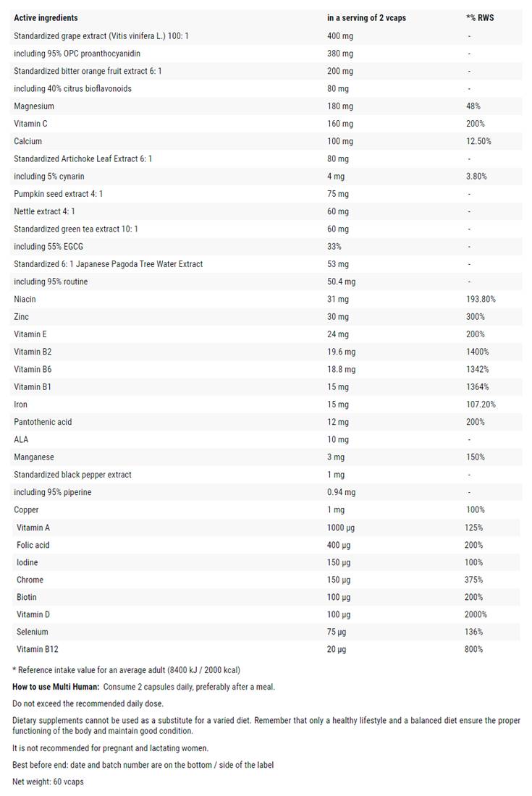Viewport: 532px width, 796px height.
Task: Click the Vitamin B6 1342% value
Action: click(478, 369)
